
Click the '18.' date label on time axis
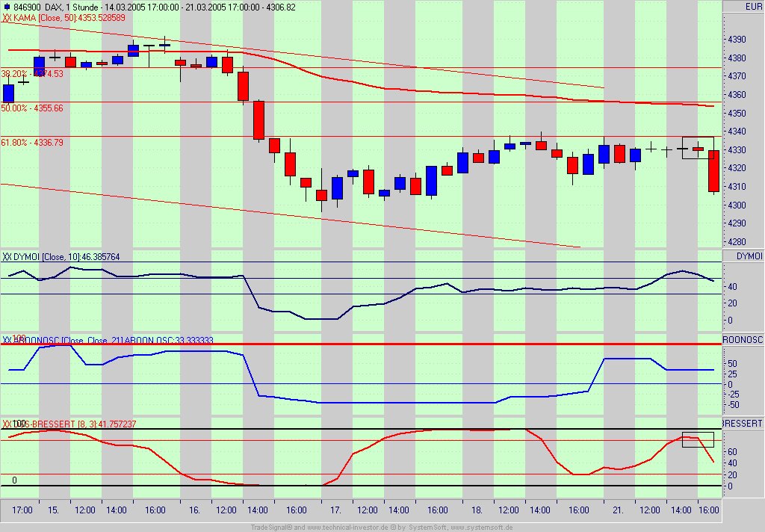point(477,510)
